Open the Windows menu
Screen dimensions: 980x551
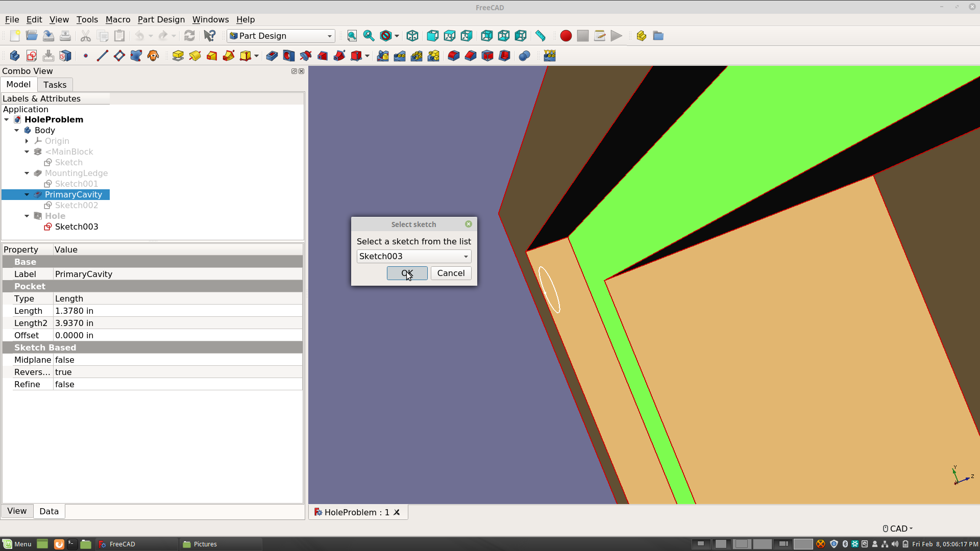tap(210, 19)
